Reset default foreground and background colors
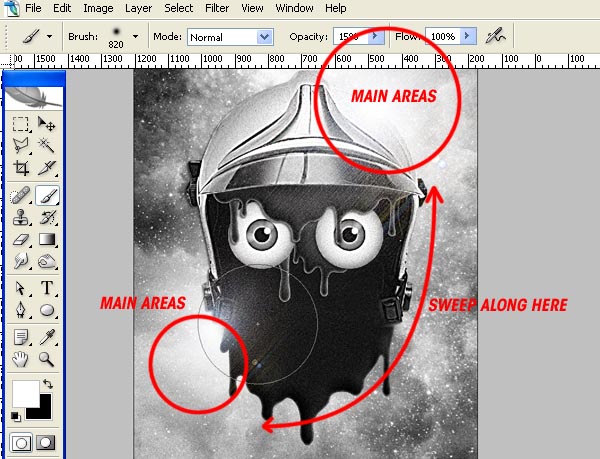Image resolution: width=600 pixels, height=459 pixels. coord(15,416)
